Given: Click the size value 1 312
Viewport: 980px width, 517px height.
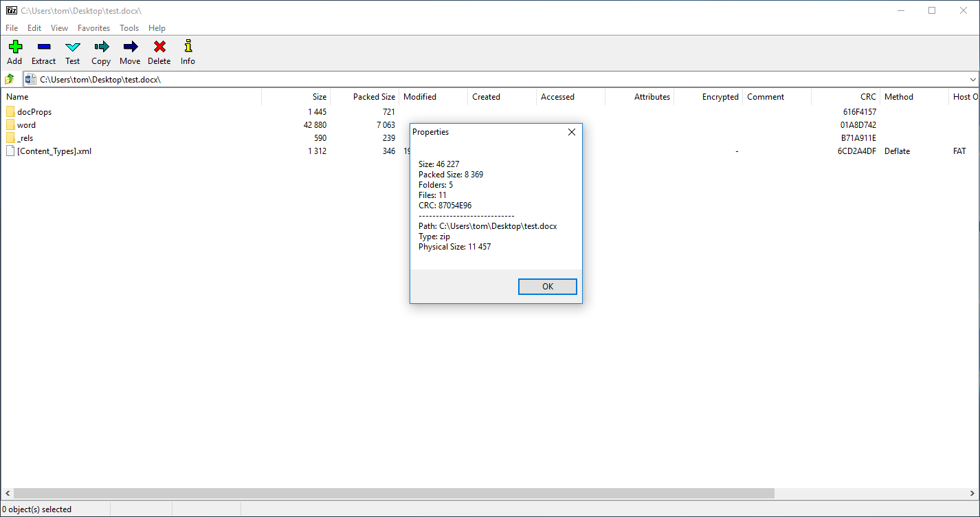Looking at the screenshot, I should [318, 151].
